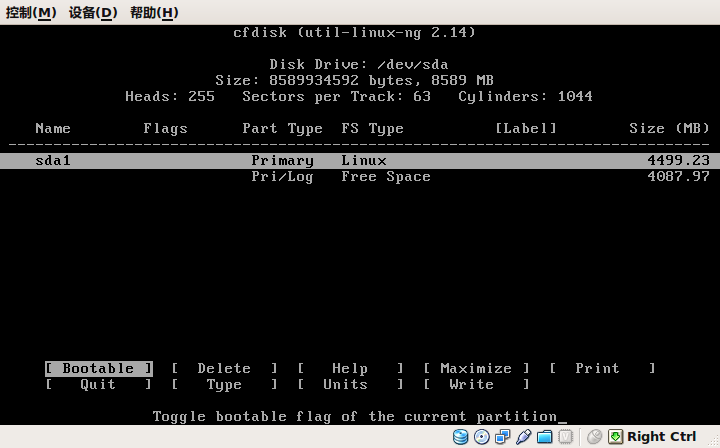Select the Type option in cfdisk
This screenshot has height=448, width=720.
225,385
